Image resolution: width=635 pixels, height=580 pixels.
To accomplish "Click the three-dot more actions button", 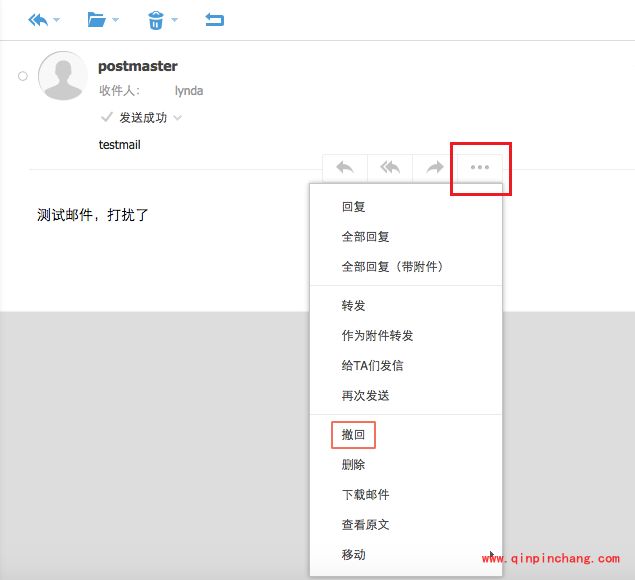I will click(x=480, y=167).
